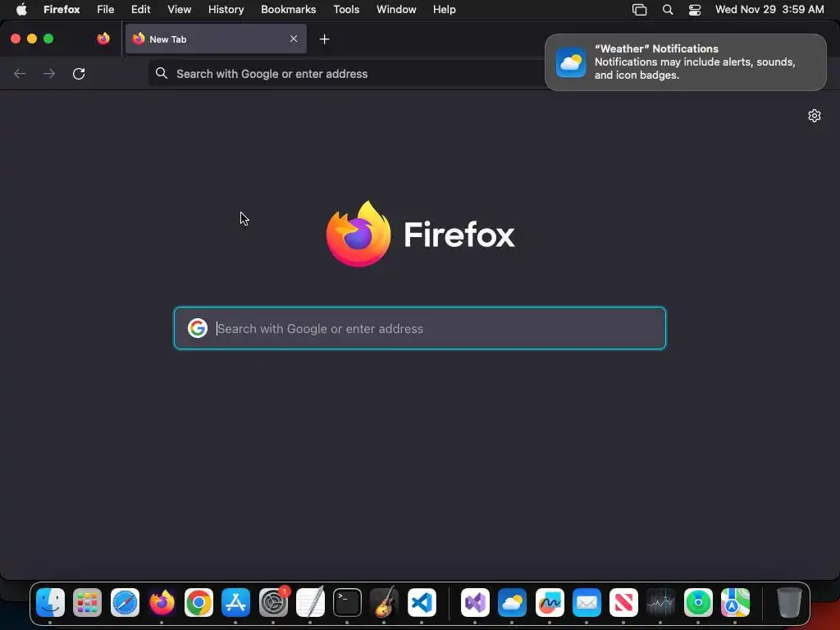This screenshot has width=840, height=630.
Task: Open the Tools menu
Action: click(346, 9)
